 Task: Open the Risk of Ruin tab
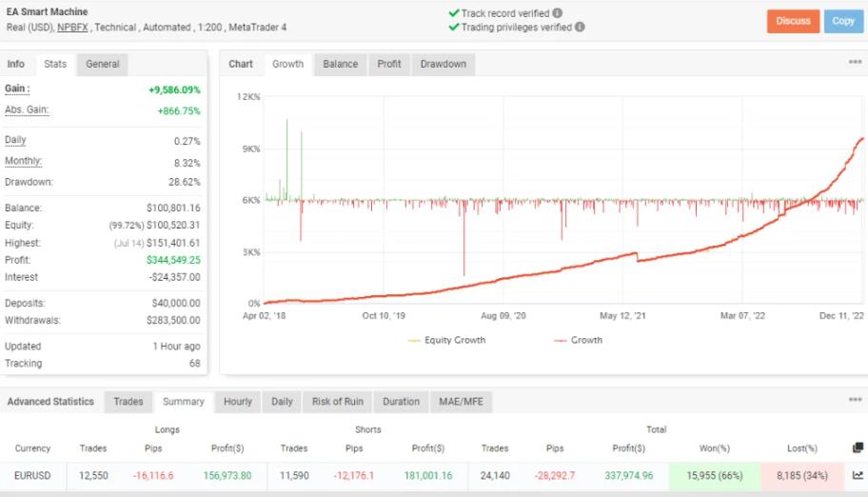click(x=337, y=402)
